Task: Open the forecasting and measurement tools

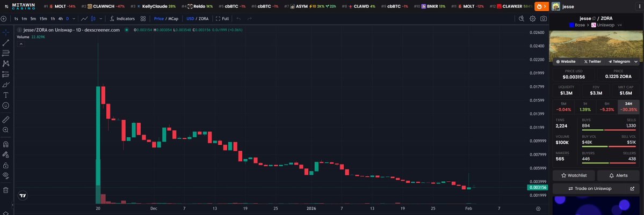Action: tap(6, 75)
